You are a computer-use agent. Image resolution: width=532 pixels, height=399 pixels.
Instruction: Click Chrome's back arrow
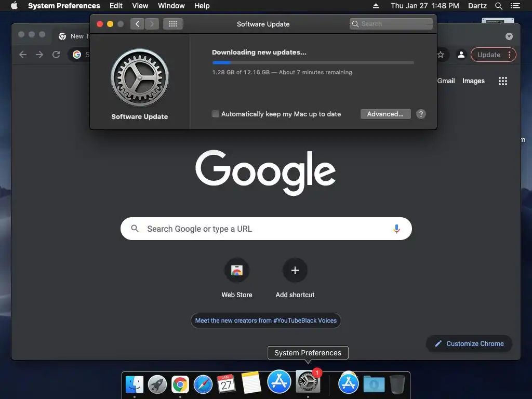pyautogui.click(x=23, y=55)
